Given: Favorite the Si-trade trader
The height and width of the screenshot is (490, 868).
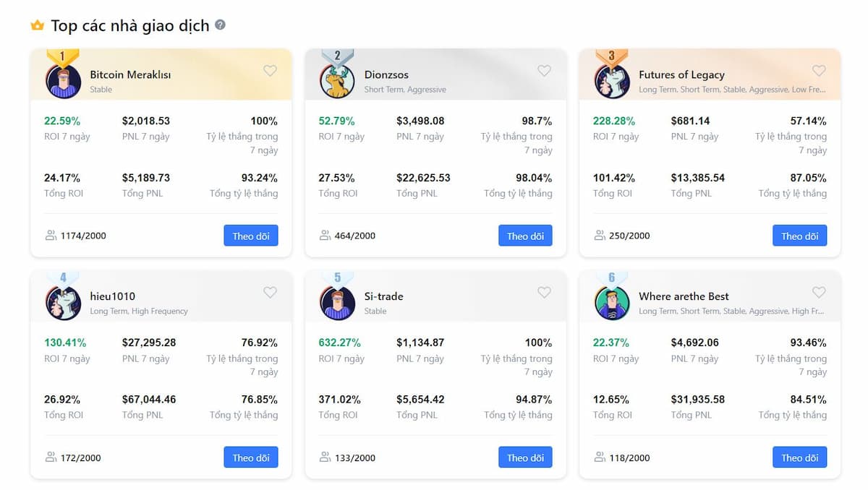Looking at the screenshot, I should (544, 293).
